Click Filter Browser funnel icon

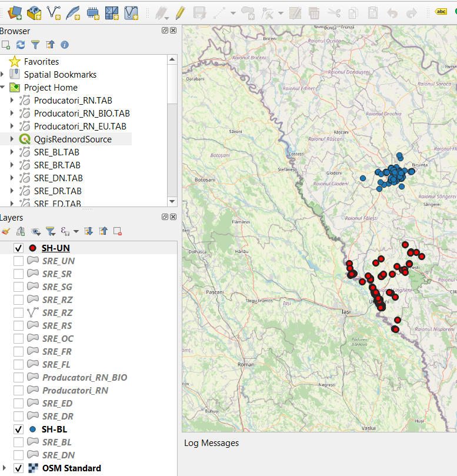click(35, 45)
